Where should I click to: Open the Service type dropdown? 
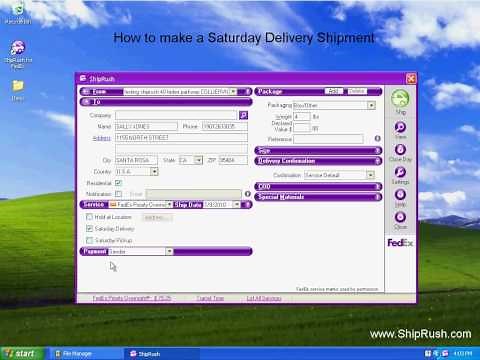click(169, 204)
